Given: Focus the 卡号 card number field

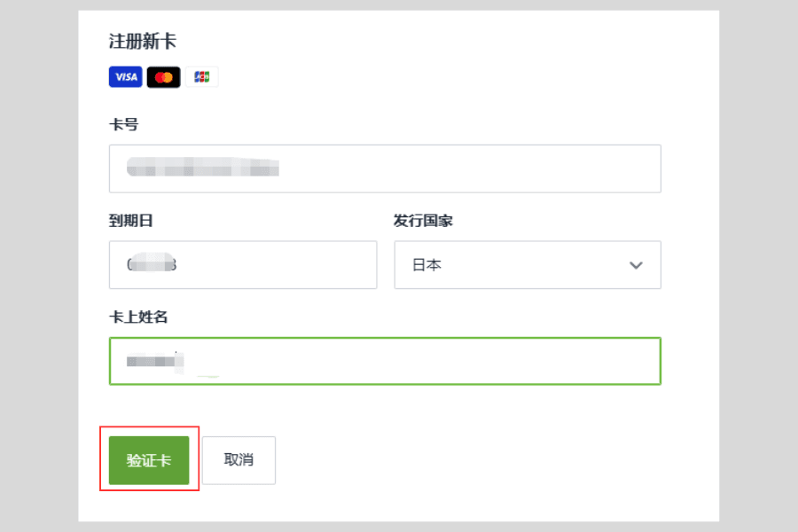Looking at the screenshot, I should pos(385,168).
